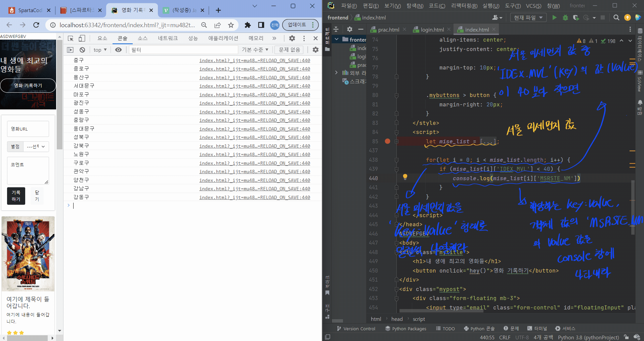Show the console sidebar
Viewport: 644px width, 341px height.
click(x=70, y=50)
